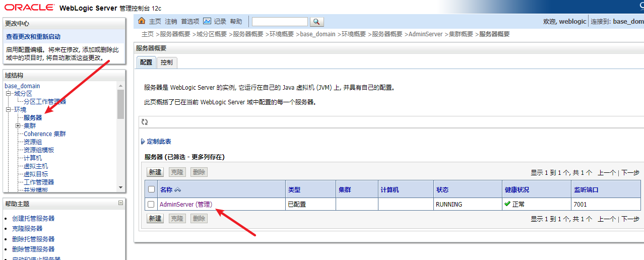Select 计算机 tree item

[x=33, y=158]
